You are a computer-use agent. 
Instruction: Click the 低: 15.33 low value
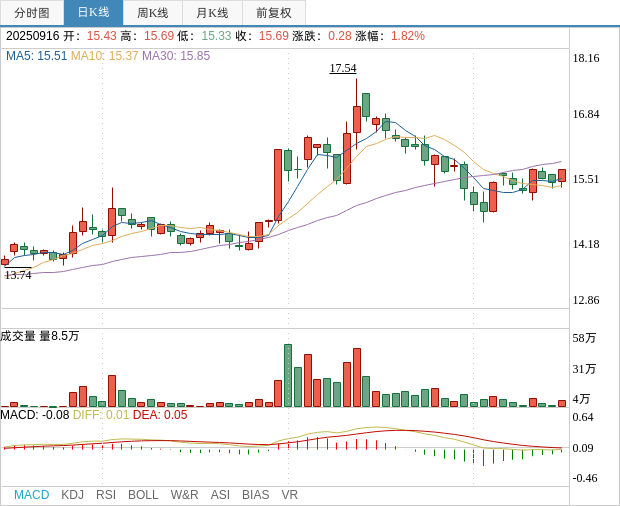click(x=204, y=36)
